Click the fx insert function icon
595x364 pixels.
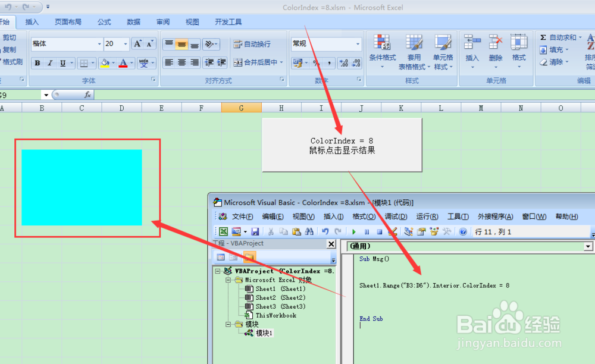click(87, 95)
